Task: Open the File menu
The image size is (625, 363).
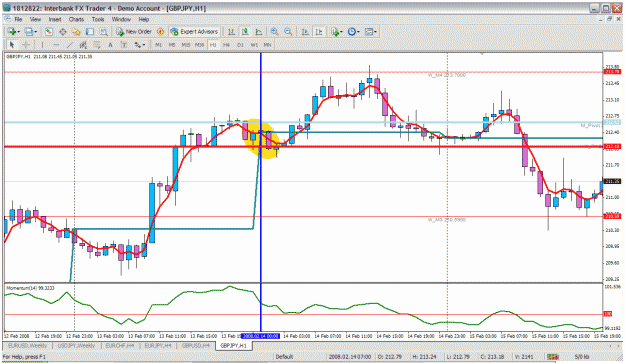Action: (18, 19)
